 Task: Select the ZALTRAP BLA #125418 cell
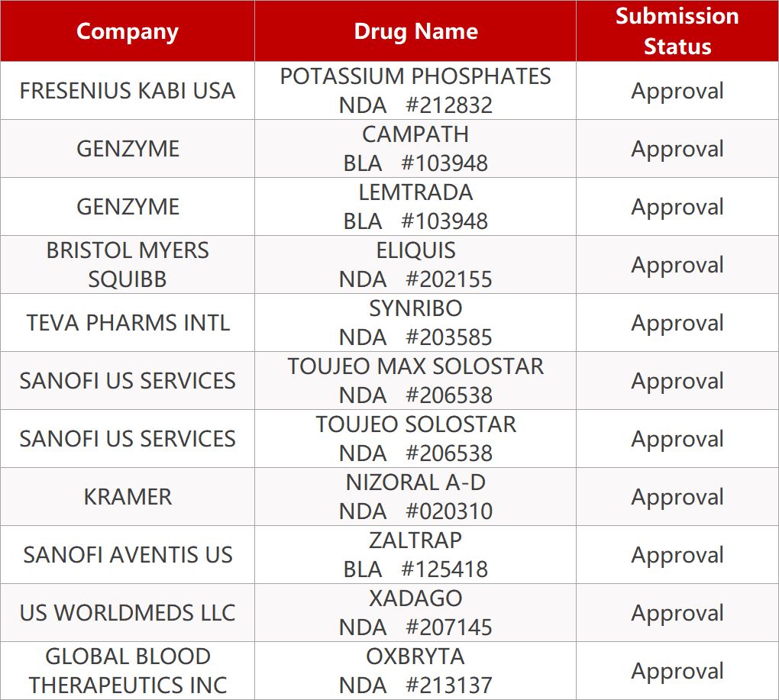(x=415, y=555)
